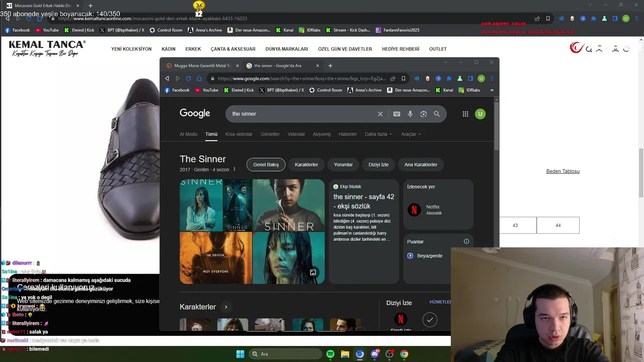Open Anna's Archive bookmark in Google window

pos(364,90)
